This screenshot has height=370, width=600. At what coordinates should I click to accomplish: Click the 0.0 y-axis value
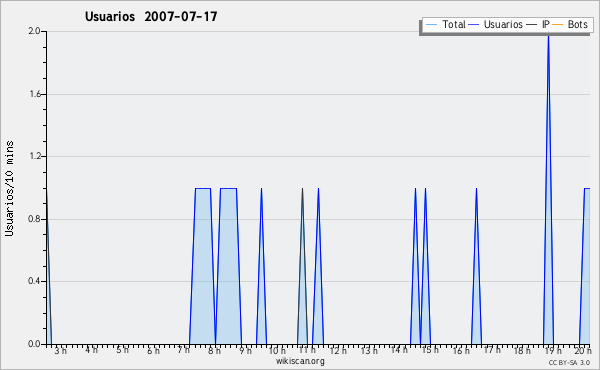[x=34, y=344]
